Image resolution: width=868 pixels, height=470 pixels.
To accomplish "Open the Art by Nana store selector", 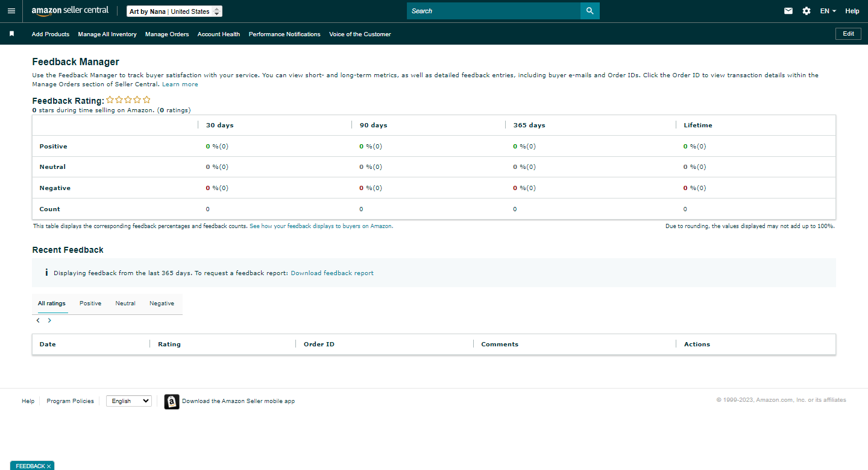I will tap(174, 11).
